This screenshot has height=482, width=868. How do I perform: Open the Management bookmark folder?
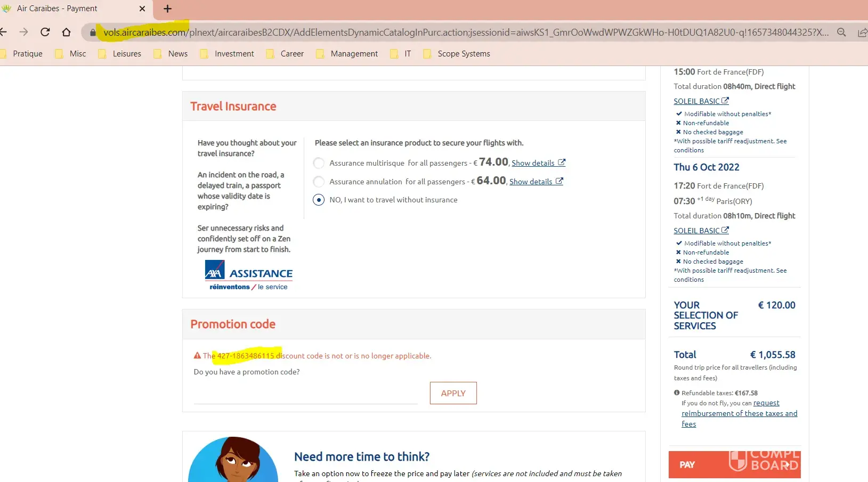347,54
